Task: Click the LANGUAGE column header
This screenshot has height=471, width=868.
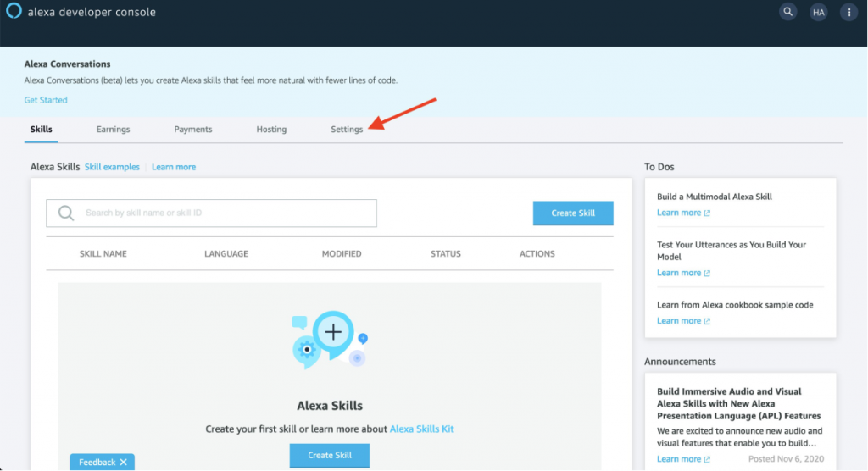Action: (x=225, y=254)
